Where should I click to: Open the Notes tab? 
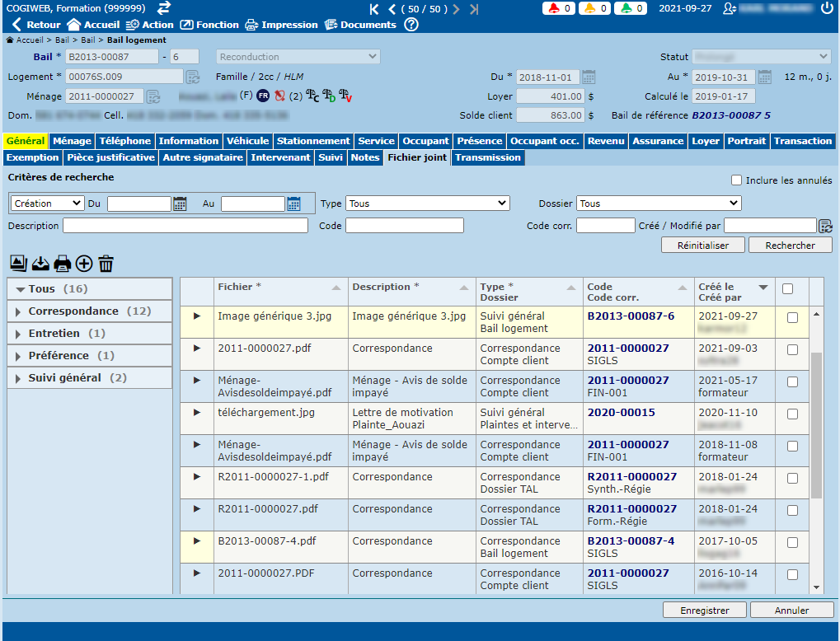click(x=364, y=157)
